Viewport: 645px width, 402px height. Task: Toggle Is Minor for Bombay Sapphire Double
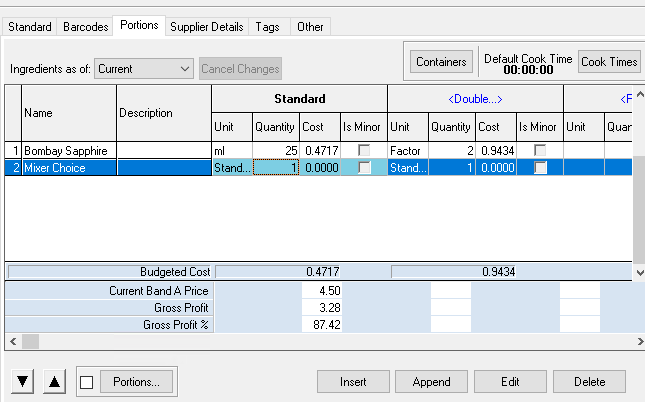[x=540, y=150]
